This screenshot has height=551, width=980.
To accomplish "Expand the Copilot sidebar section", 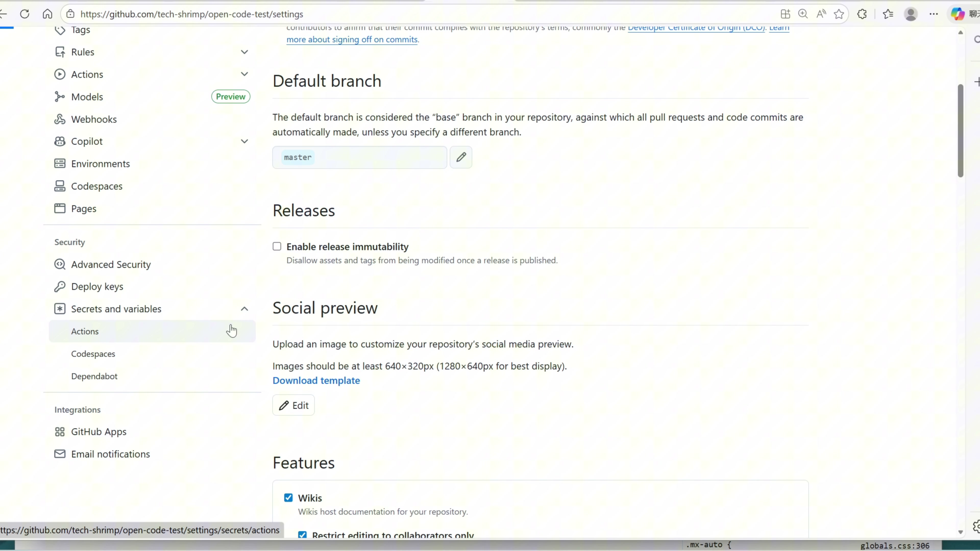I will (244, 141).
